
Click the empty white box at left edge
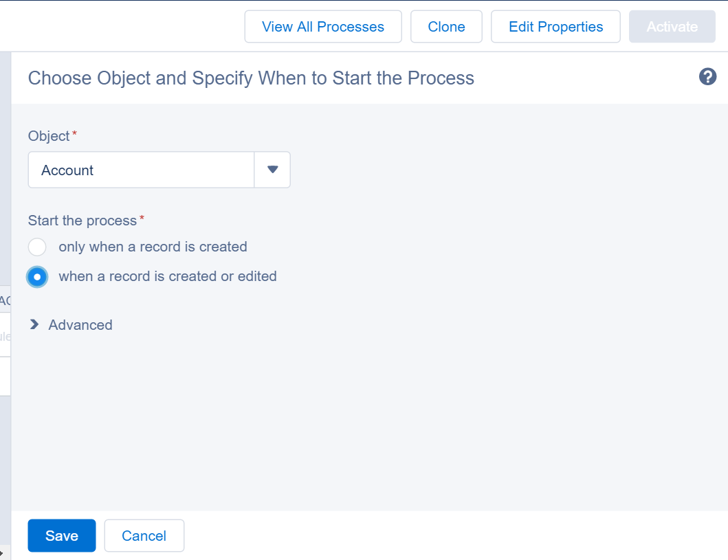[5, 376]
